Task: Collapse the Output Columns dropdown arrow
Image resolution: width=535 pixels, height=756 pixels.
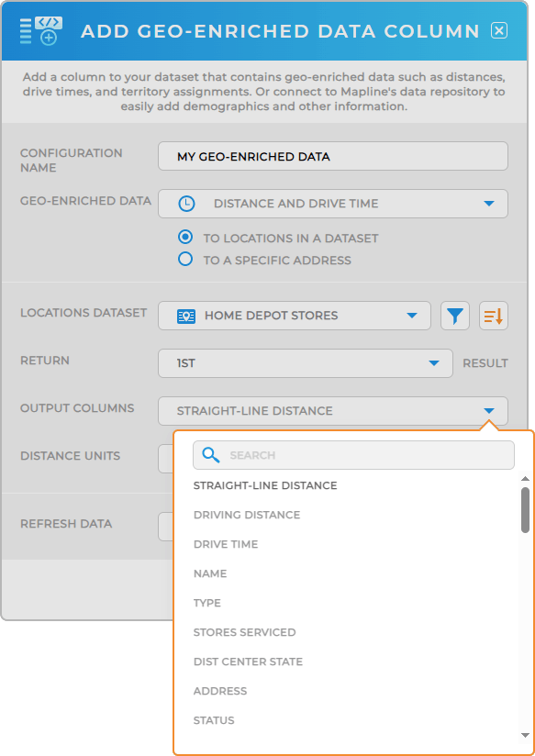Action: pyautogui.click(x=489, y=411)
